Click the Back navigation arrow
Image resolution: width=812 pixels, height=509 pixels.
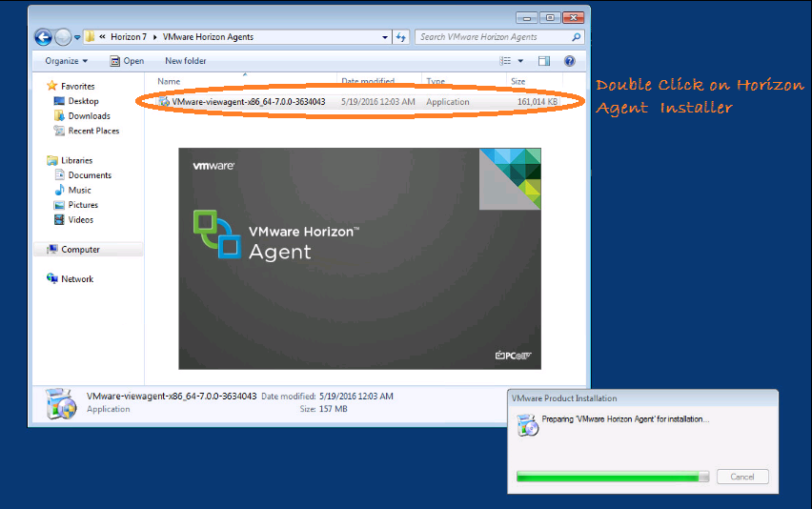point(44,37)
